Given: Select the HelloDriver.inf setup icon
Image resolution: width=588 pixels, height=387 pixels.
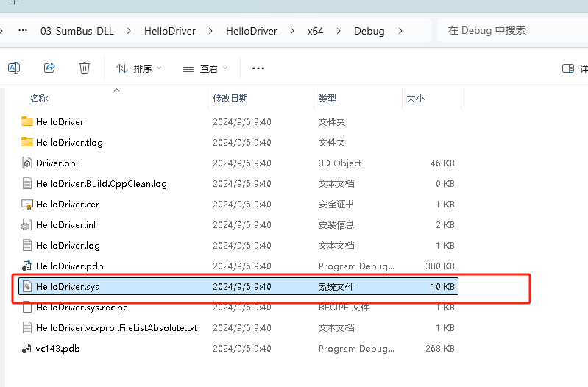Looking at the screenshot, I should 26,224.
